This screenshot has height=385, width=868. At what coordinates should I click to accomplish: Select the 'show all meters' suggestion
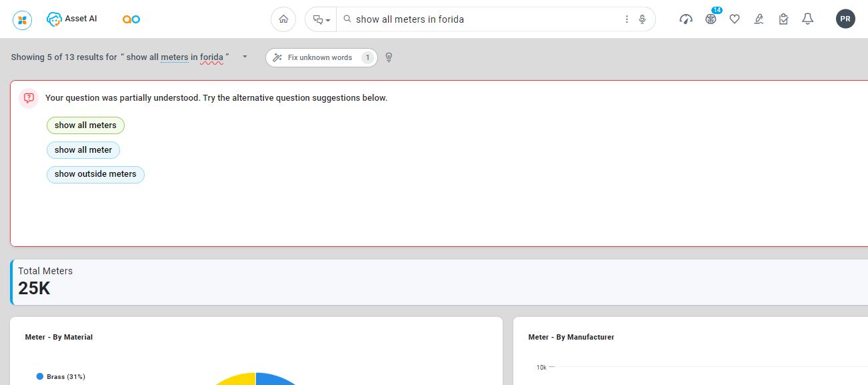pyautogui.click(x=85, y=125)
